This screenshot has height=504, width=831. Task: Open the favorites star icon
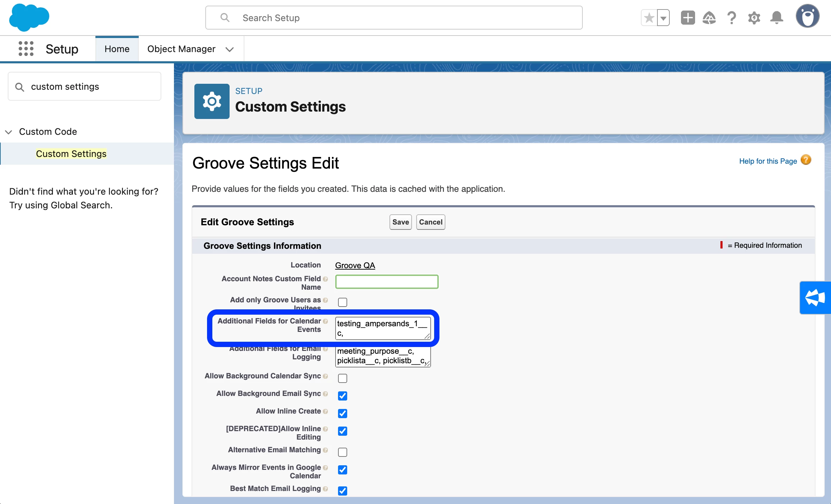[649, 18]
